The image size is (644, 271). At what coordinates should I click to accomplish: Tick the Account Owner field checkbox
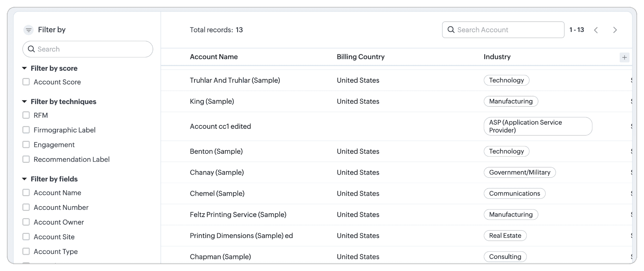[x=26, y=222]
